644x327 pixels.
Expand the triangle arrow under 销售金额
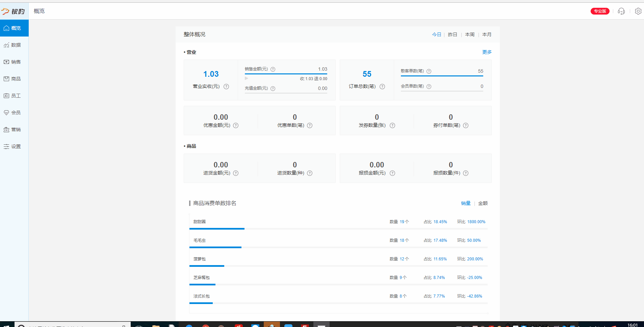coord(247,78)
